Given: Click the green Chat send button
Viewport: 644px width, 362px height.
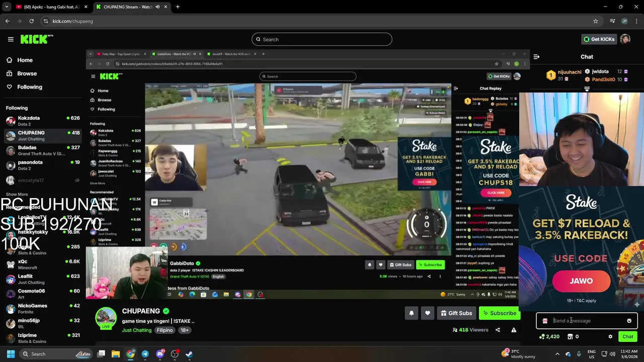Looking at the screenshot, I should [x=628, y=337].
